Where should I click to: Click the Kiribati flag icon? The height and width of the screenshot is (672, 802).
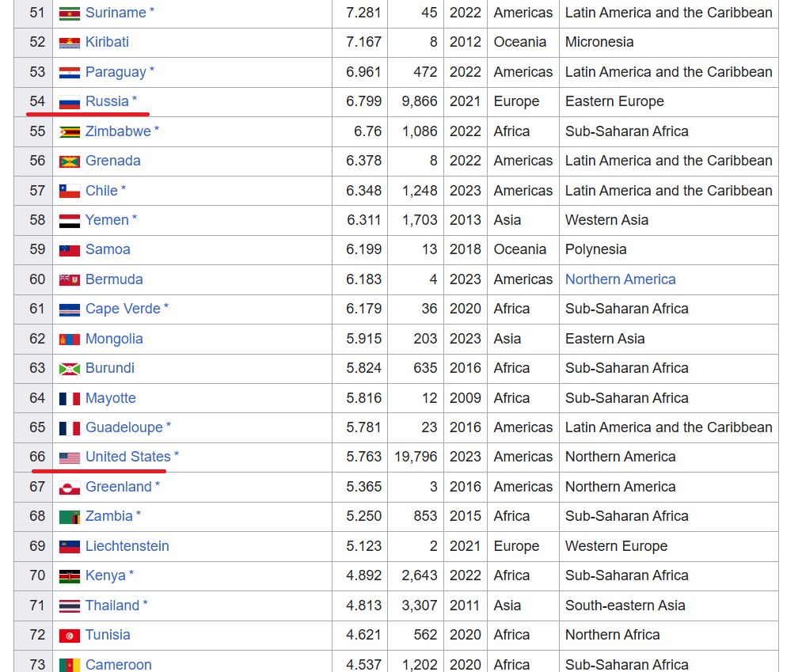(69, 43)
